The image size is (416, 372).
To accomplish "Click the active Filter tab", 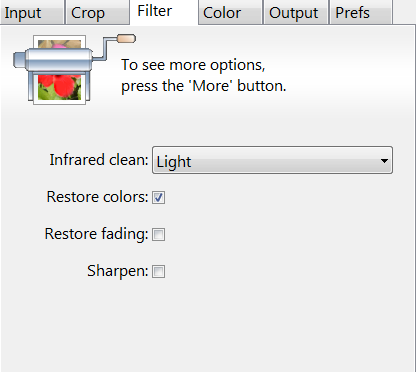I will [x=164, y=12].
